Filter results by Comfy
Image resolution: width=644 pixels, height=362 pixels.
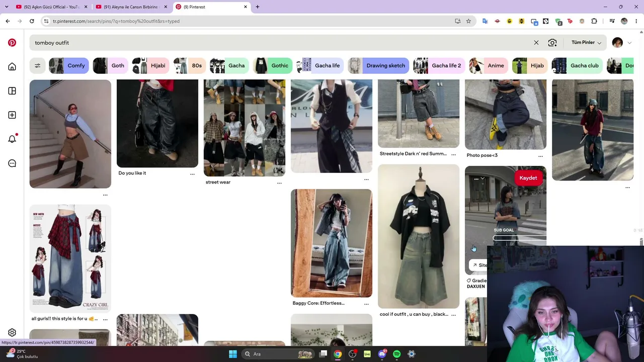(x=69, y=65)
